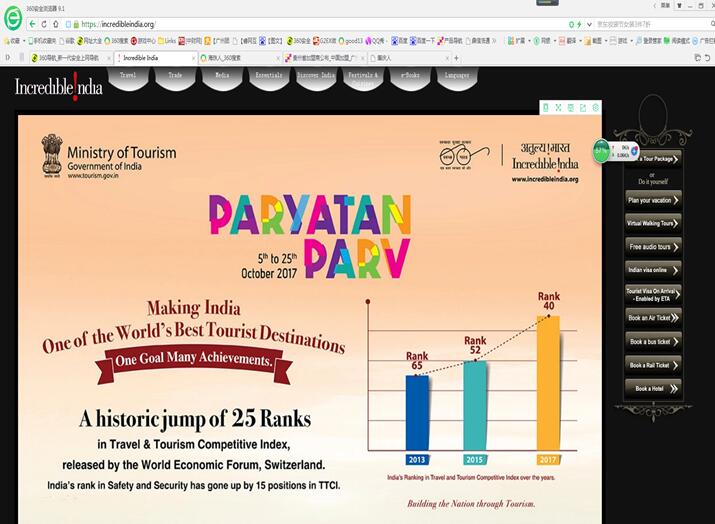Click www.tourism.gov.in text on banner
The height and width of the screenshot is (524, 715).
point(93,176)
